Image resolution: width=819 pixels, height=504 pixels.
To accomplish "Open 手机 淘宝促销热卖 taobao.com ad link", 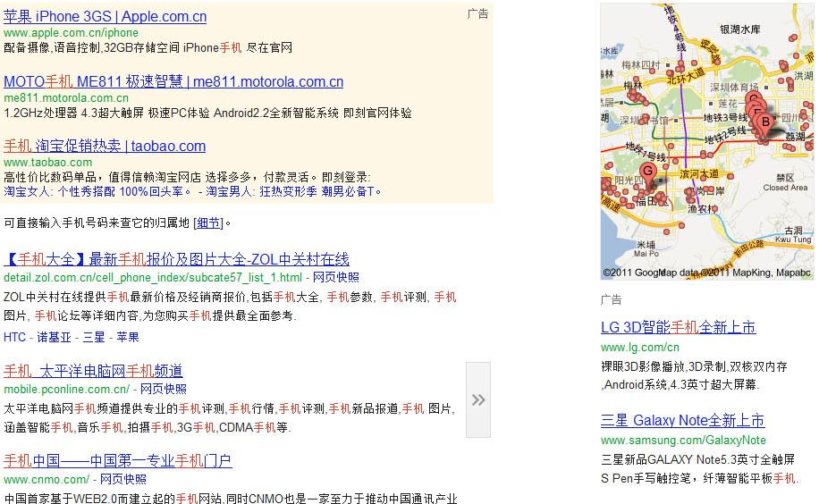I will (105, 146).
